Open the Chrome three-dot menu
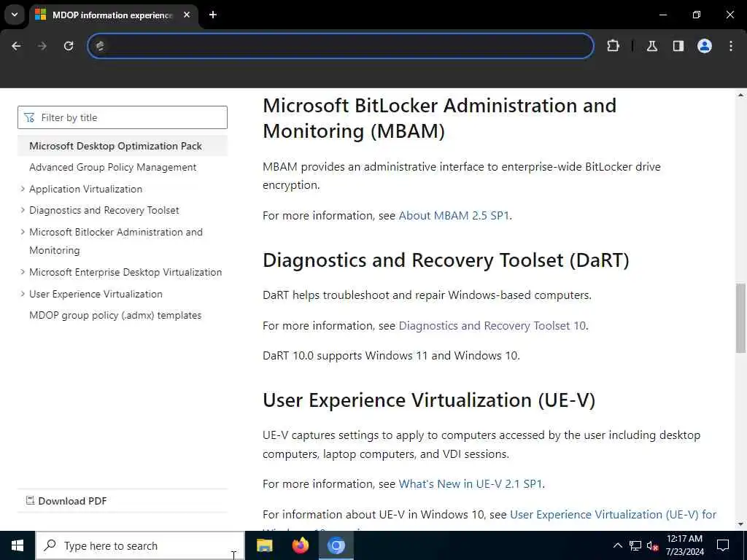Screen dimensions: 747x560 pos(731,46)
